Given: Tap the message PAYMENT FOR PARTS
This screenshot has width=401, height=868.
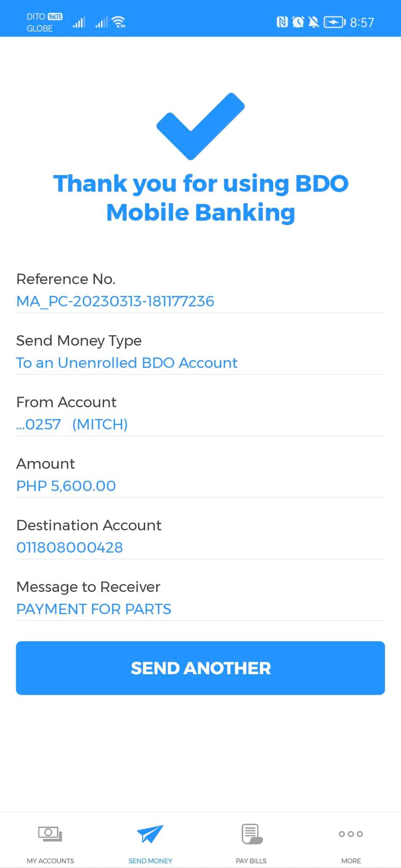Looking at the screenshot, I should [x=93, y=609].
